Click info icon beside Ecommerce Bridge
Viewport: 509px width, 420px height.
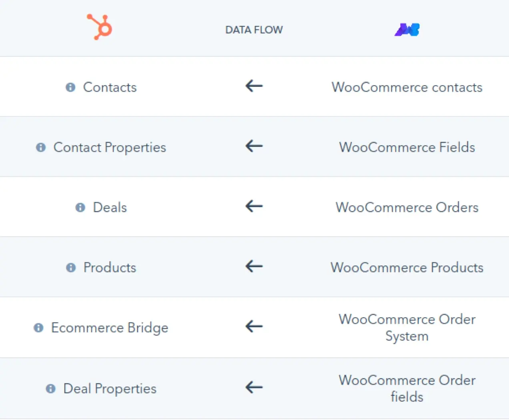[x=38, y=328]
